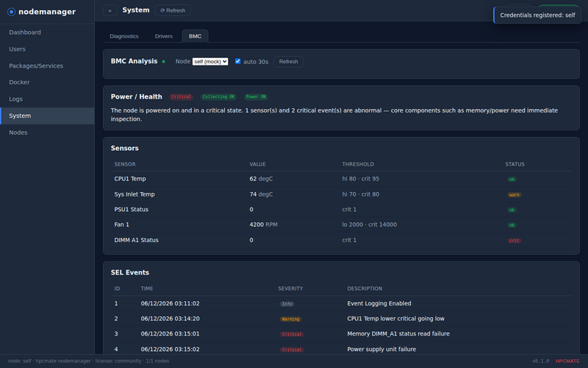Image resolution: width=588 pixels, height=368 pixels.
Task: Click ok status of CPU1 Temp
Action: [512, 180]
